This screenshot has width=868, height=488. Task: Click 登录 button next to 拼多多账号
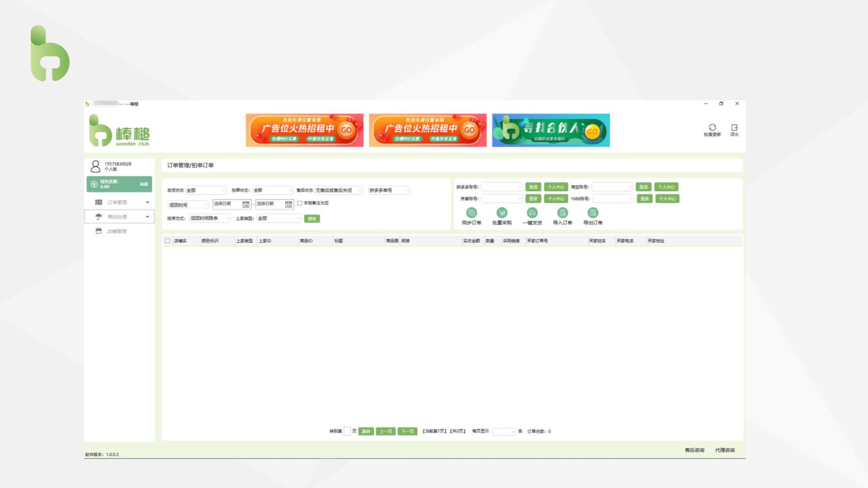pyautogui.click(x=533, y=187)
